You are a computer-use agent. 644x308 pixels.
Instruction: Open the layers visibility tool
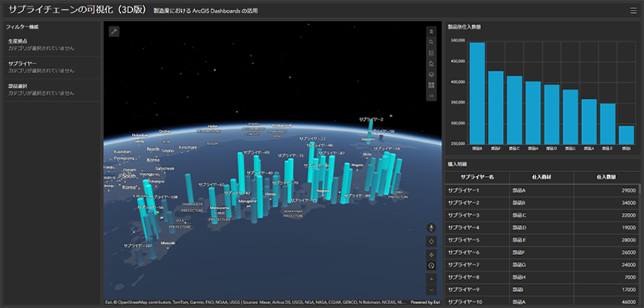(x=431, y=75)
